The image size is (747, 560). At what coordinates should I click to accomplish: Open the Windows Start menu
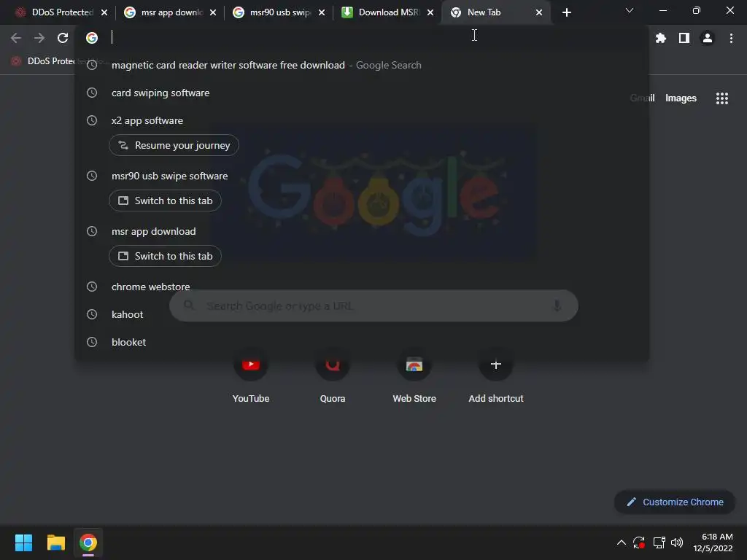point(23,542)
